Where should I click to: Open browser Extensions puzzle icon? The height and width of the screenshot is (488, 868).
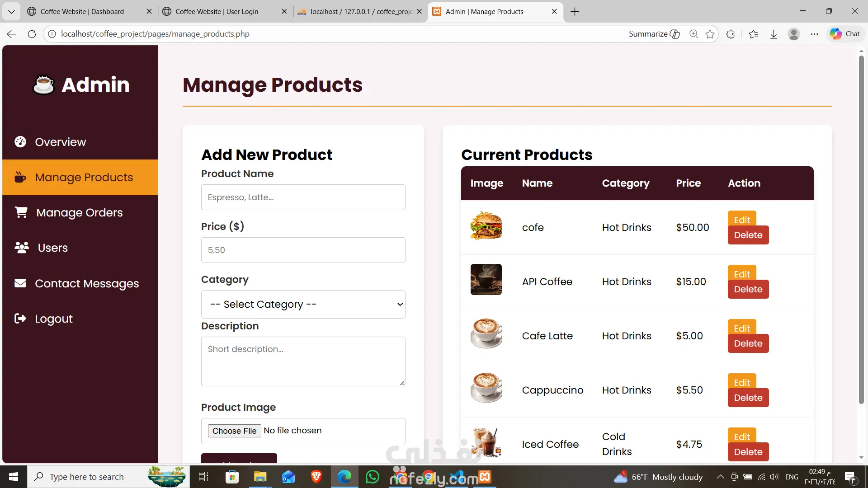pyautogui.click(x=731, y=34)
